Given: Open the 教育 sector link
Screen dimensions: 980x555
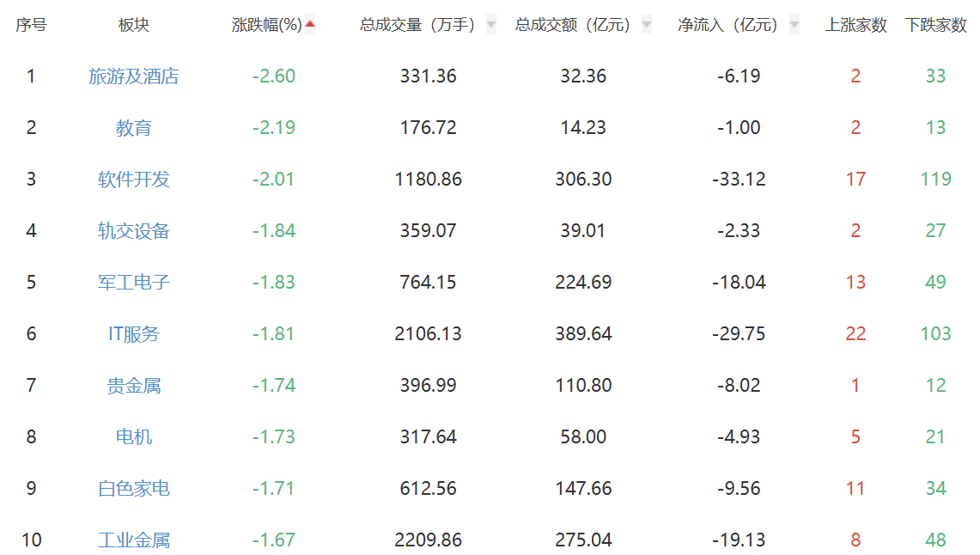Looking at the screenshot, I should (133, 128).
